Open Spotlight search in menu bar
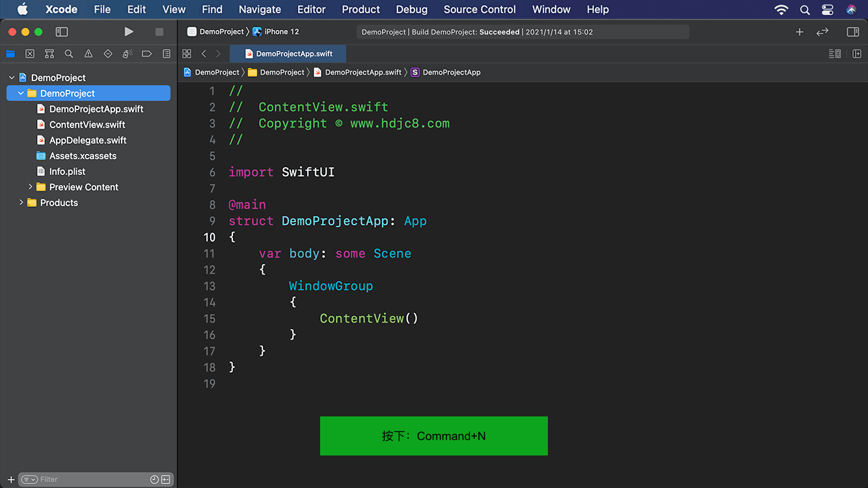Viewport: 868px width, 488px height. point(805,9)
